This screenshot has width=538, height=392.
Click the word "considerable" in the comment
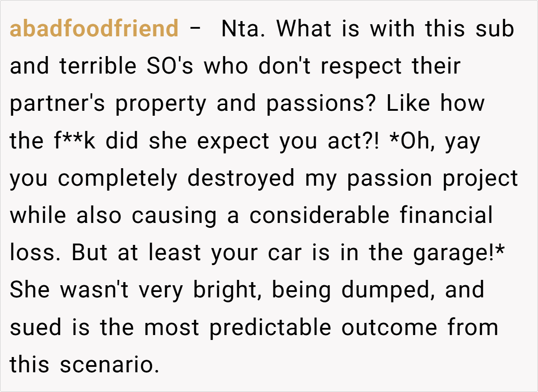[319, 216]
